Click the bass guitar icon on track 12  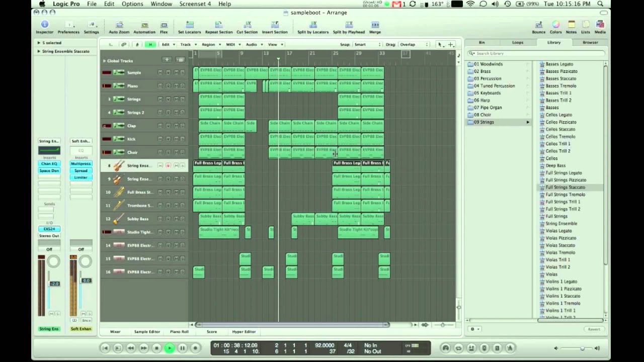pos(119,219)
